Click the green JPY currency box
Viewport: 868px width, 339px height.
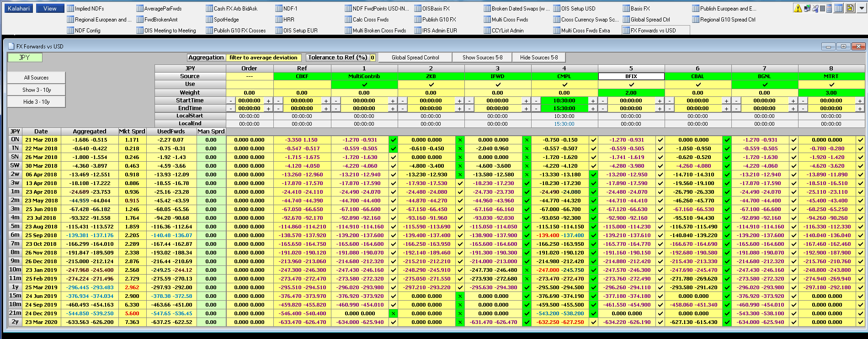(25, 58)
